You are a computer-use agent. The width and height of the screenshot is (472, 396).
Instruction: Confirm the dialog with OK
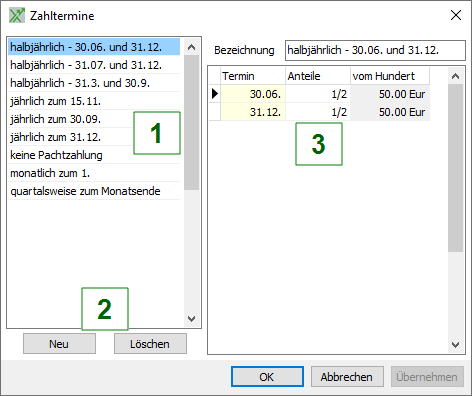click(267, 377)
